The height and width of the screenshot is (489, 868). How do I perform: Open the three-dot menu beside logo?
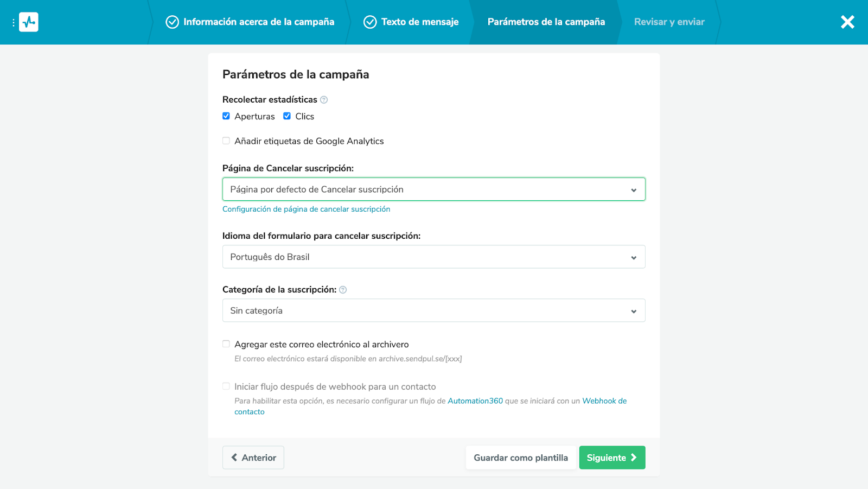(x=14, y=23)
